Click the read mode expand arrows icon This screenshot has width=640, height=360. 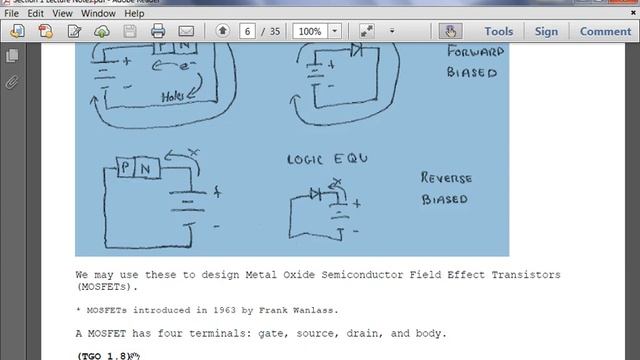tap(367, 31)
